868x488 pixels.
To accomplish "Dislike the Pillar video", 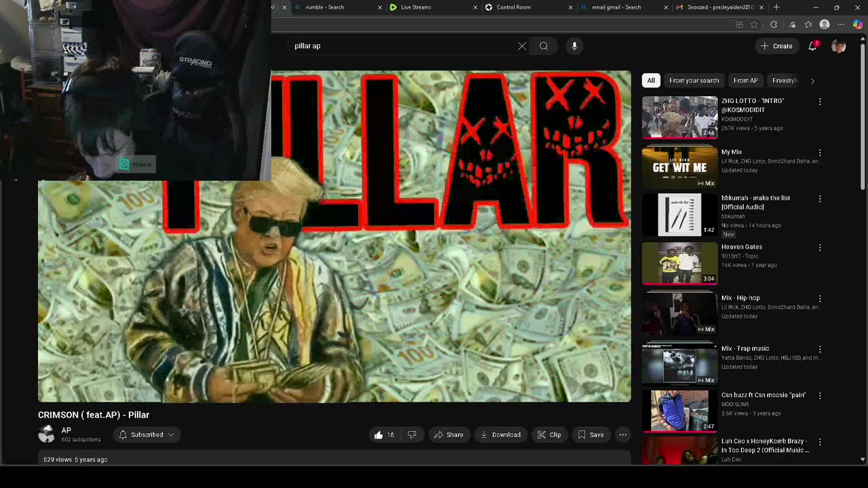I will pyautogui.click(x=412, y=434).
